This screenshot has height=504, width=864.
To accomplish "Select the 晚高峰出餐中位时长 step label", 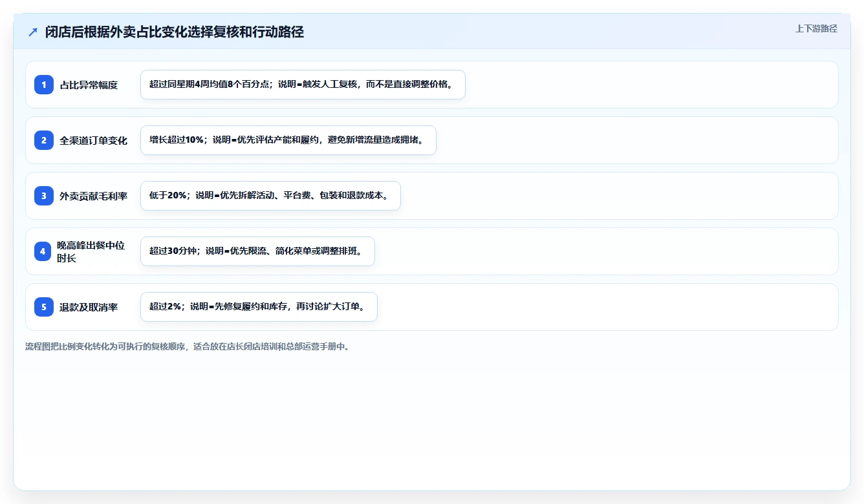I will coord(91,251).
